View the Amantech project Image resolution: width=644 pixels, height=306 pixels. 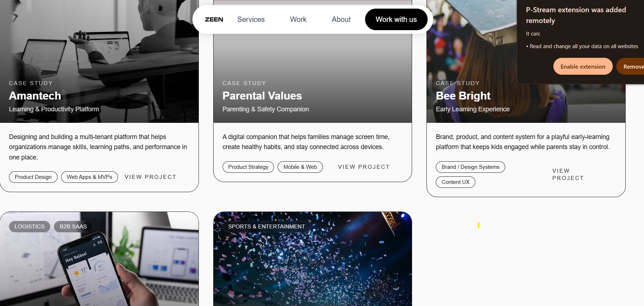[150, 177]
